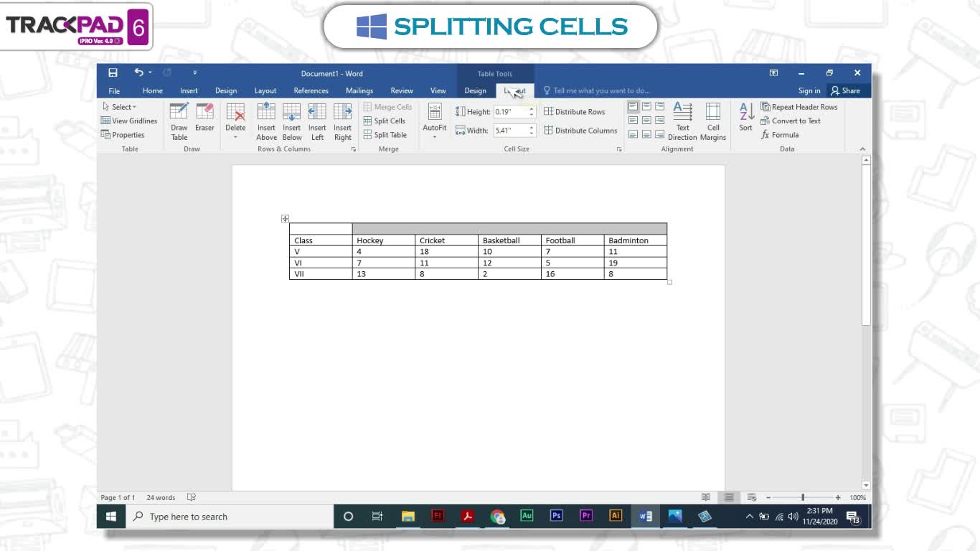Open table Properties
Viewport: 980px width, 551px height.
click(123, 134)
